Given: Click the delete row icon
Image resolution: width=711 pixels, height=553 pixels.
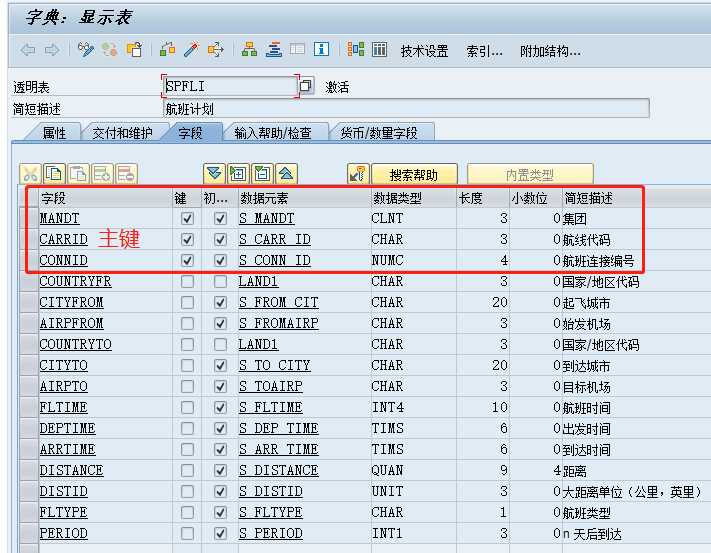Looking at the screenshot, I should click(x=126, y=174).
